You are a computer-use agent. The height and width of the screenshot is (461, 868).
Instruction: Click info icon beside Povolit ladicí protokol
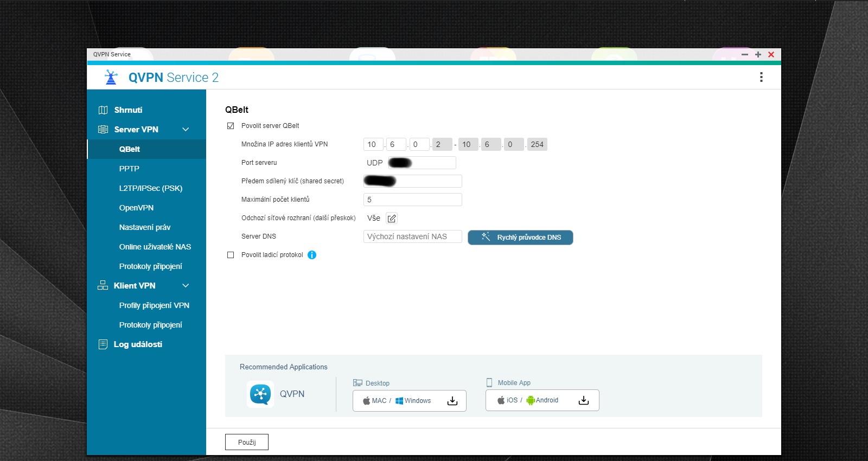pos(312,255)
